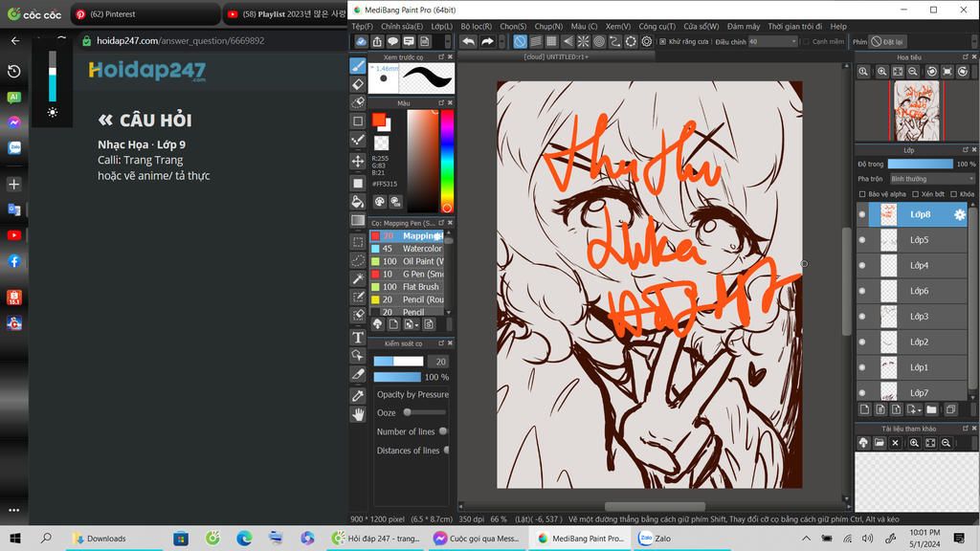Select the Flat Brush preset

click(407, 287)
